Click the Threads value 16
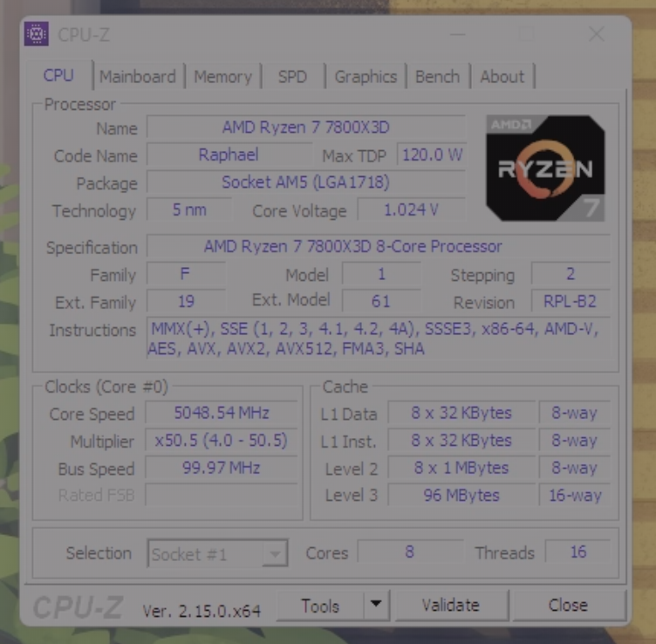 (578, 552)
